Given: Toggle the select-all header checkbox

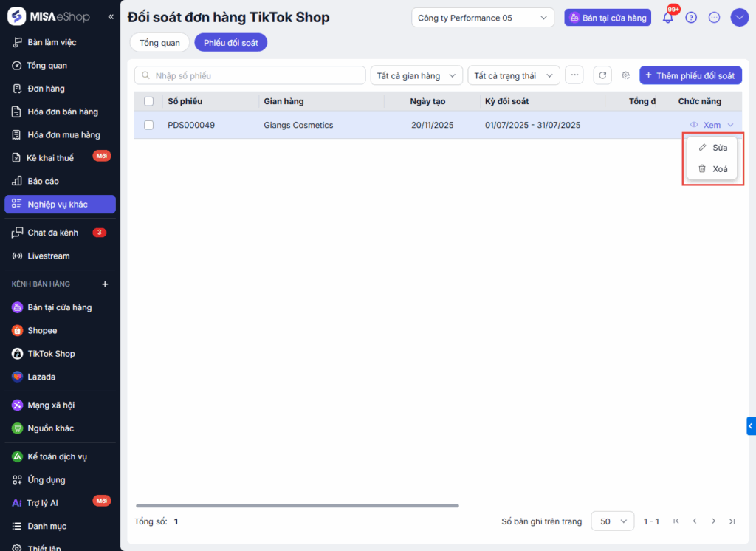Looking at the screenshot, I should [x=149, y=101].
